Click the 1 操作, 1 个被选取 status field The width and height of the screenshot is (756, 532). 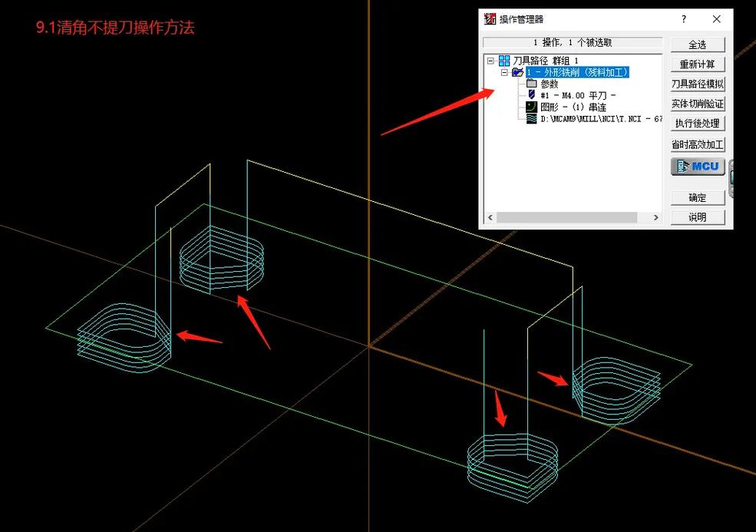pos(573,42)
